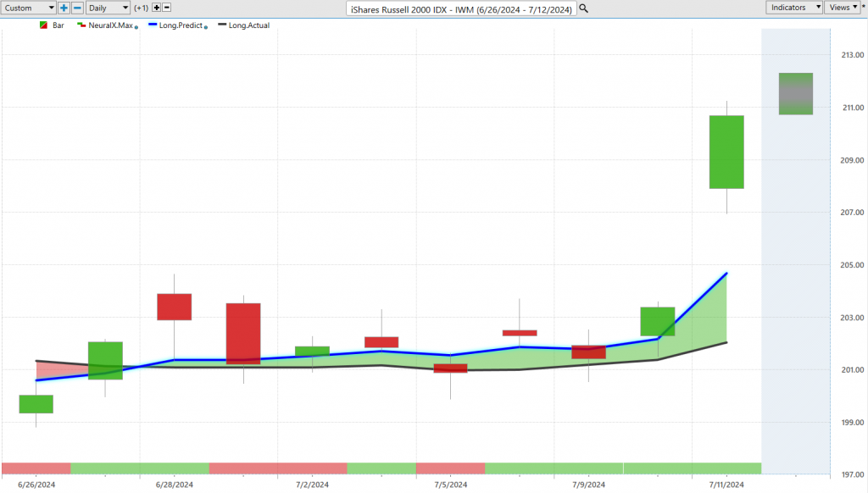Click the NeuralX.Max legend label
868x493 pixels.
111,25
